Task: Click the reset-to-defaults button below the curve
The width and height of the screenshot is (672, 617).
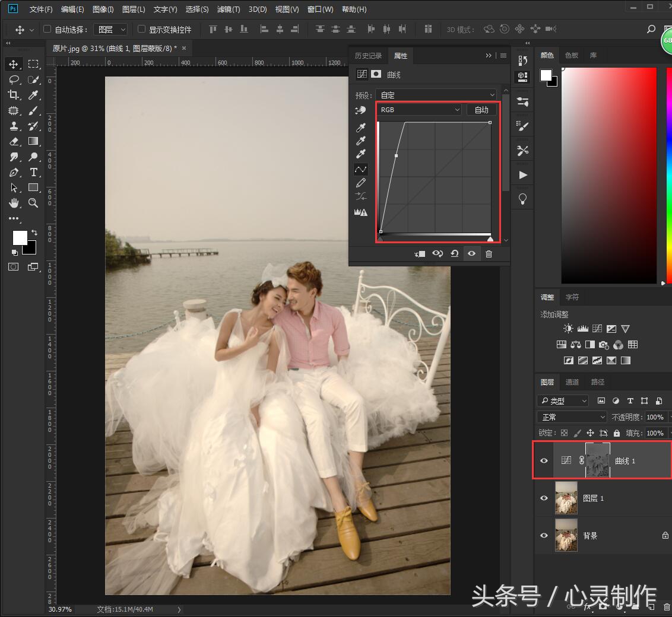Action: (x=455, y=253)
